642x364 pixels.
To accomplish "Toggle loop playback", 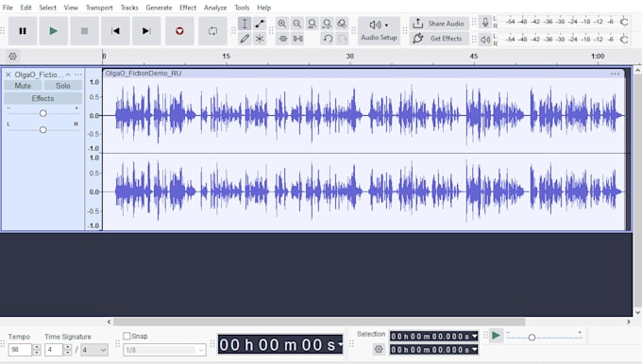I will tap(212, 31).
